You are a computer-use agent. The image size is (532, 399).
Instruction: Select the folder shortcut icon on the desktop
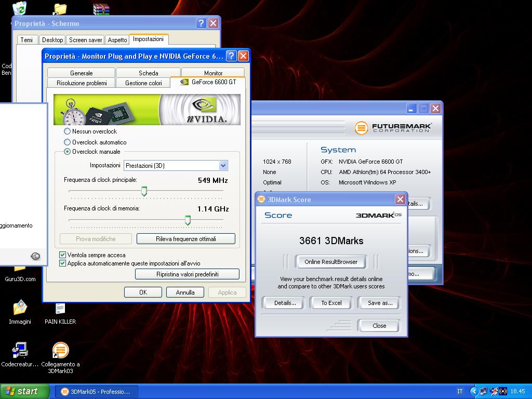[x=60, y=9]
